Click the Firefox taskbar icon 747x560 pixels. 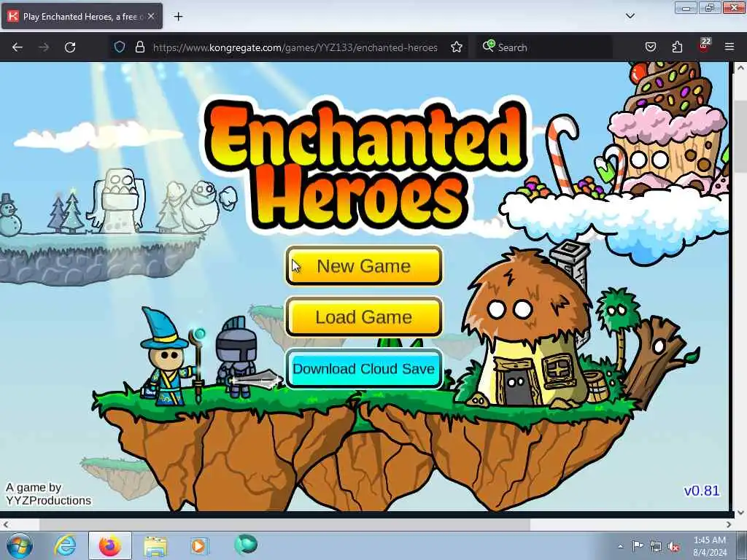coord(110,545)
